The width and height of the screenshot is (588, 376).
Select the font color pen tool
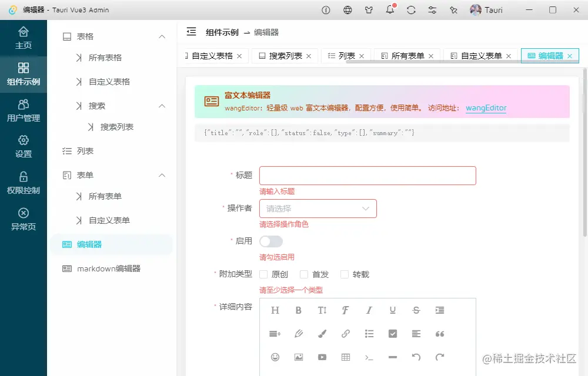pyautogui.click(x=299, y=334)
